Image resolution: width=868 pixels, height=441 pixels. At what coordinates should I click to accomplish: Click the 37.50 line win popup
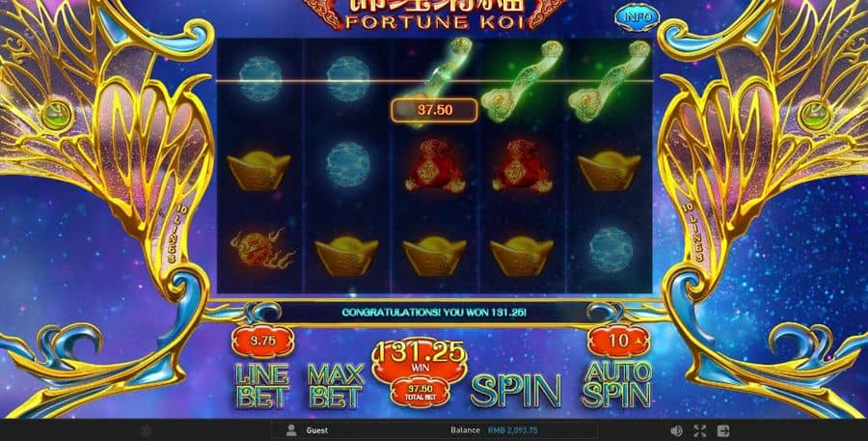point(434,110)
